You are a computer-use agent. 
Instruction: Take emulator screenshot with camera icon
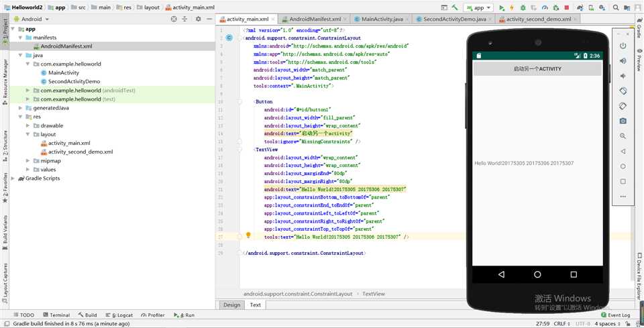(x=623, y=121)
